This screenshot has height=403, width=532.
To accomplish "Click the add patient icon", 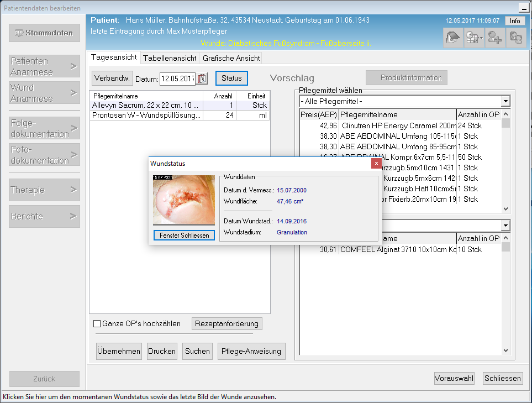I will tap(495, 38).
